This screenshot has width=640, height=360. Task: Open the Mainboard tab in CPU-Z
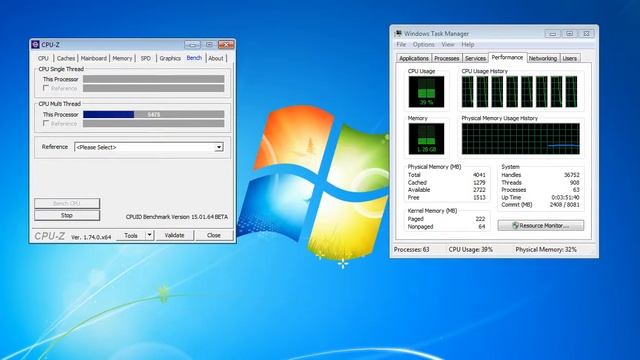[x=93, y=58]
